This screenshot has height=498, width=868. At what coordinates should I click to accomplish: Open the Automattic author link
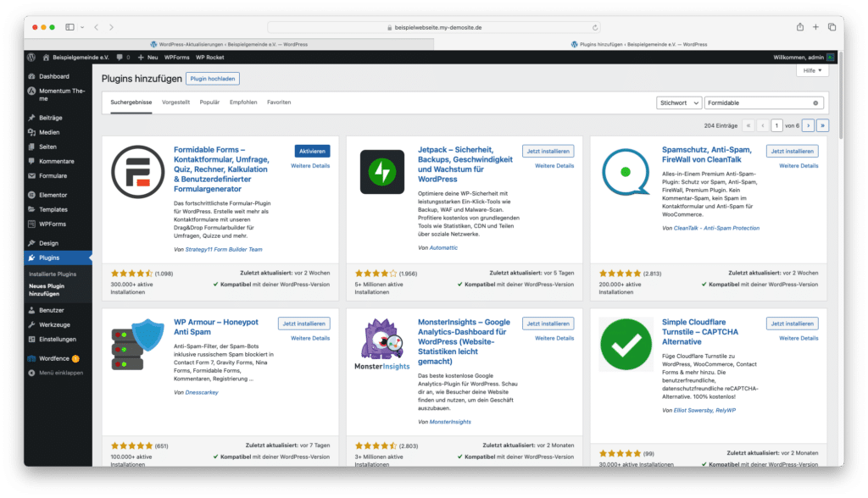pos(443,248)
